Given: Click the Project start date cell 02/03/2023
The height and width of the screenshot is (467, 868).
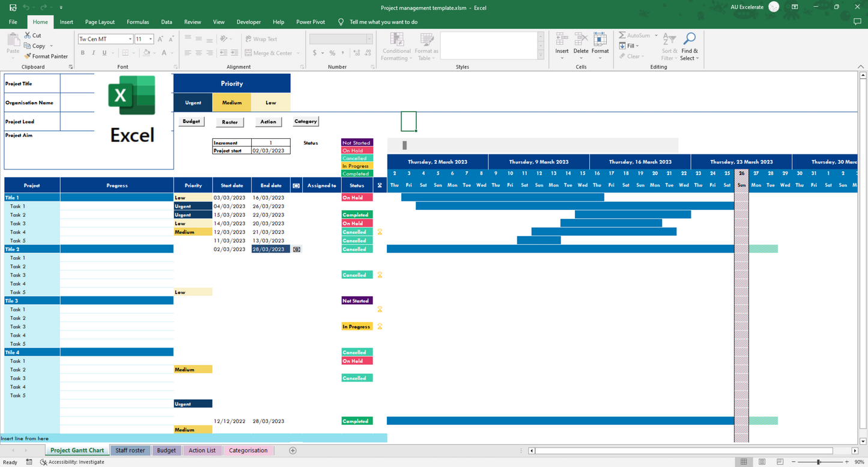Looking at the screenshot, I should pyautogui.click(x=270, y=150).
